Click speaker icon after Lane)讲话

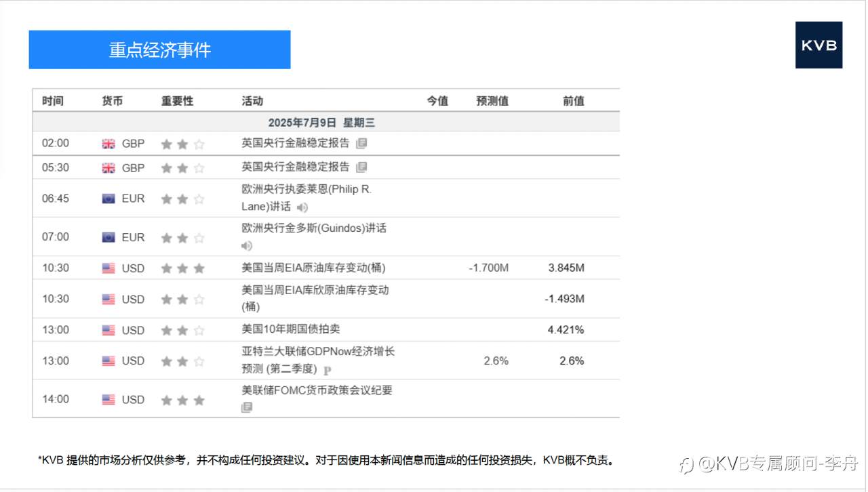[x=302, y=207]
